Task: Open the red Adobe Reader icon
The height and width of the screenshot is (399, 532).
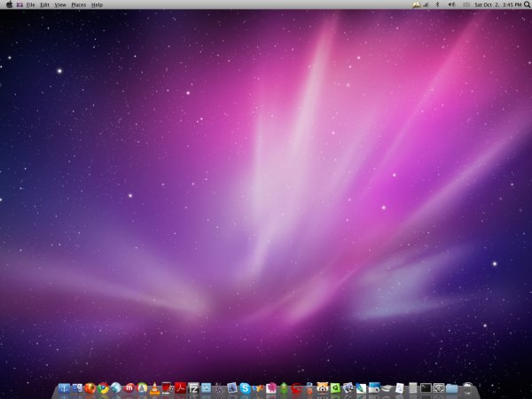Action: pos(180,388)
